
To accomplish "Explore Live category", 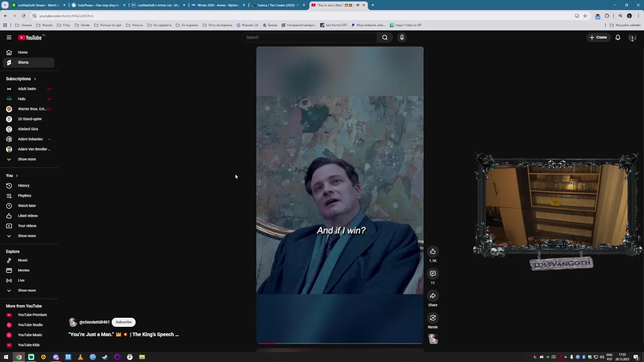I will (28, 281).
